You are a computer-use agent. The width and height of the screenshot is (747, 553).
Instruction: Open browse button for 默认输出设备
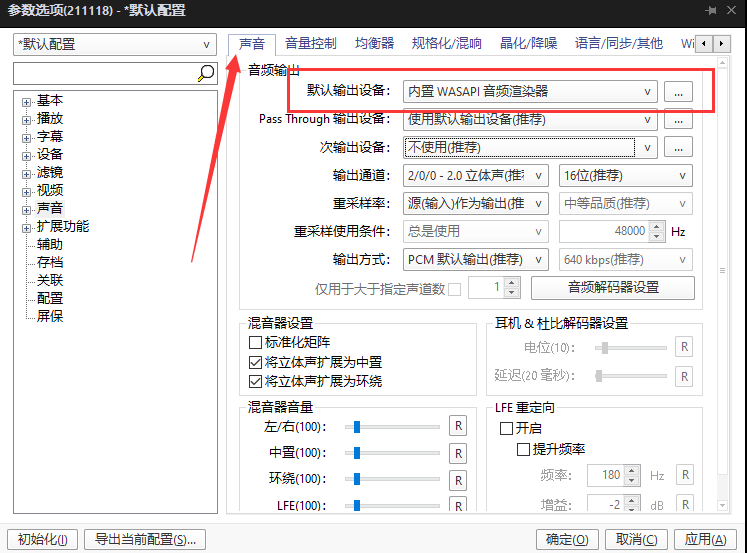coord(678,91)
